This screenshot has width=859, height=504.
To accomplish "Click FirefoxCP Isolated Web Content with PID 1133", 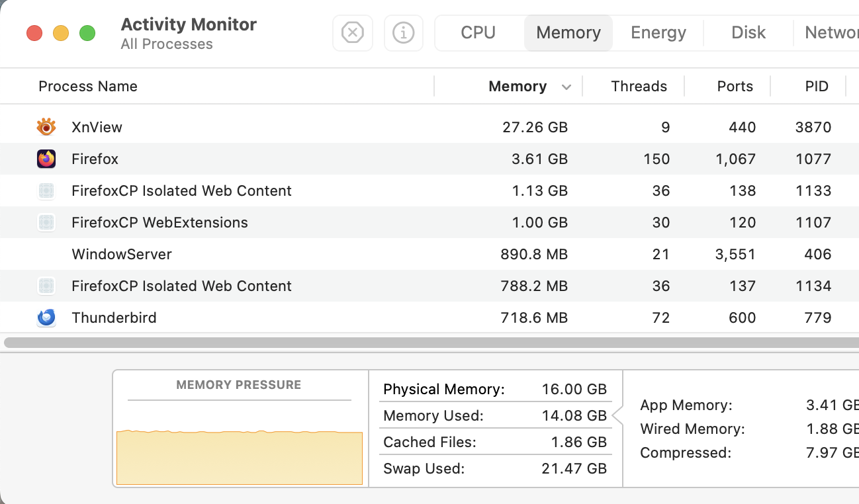I will tap(181, 190).
